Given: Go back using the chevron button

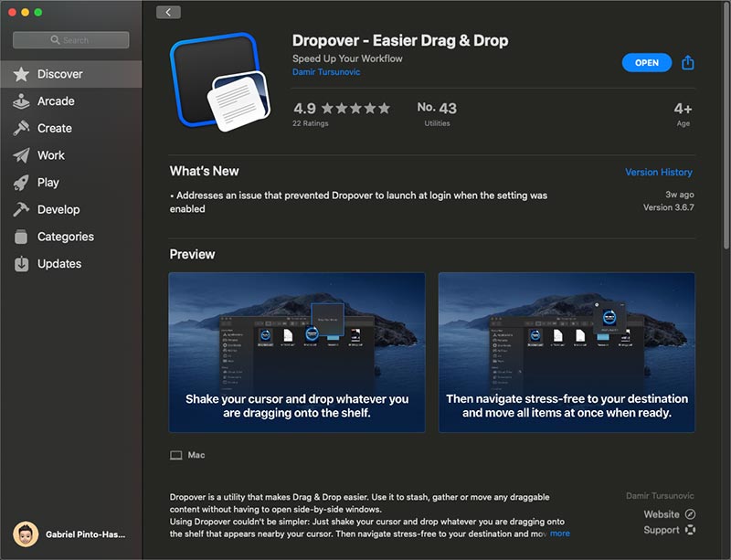Looking at the screenshot, I should pos(168,12).
